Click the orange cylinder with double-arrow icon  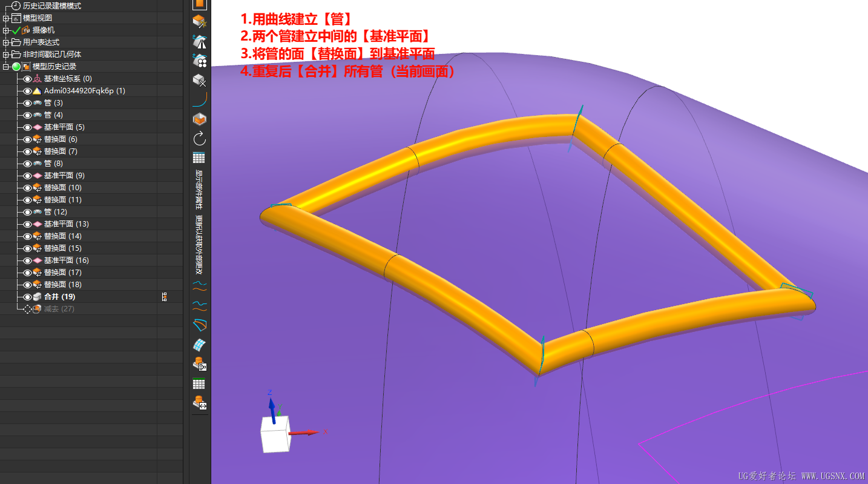200,403
